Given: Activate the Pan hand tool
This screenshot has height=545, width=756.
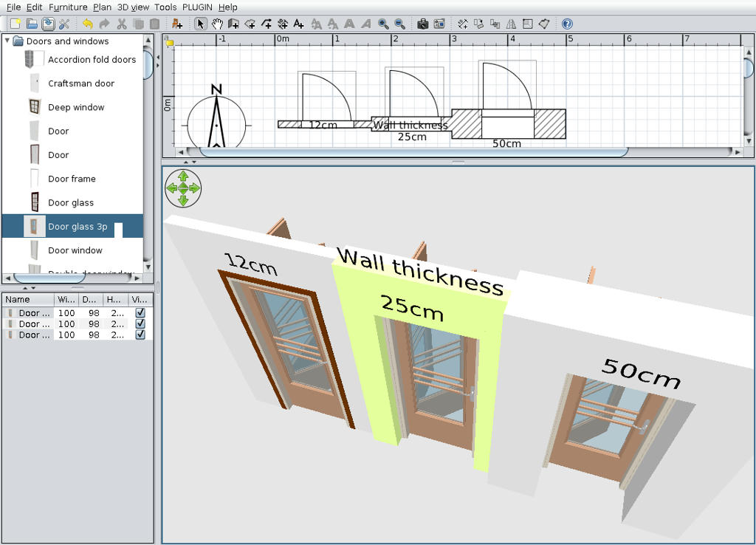Looking at the screenshot, I should tap(217, 24).
